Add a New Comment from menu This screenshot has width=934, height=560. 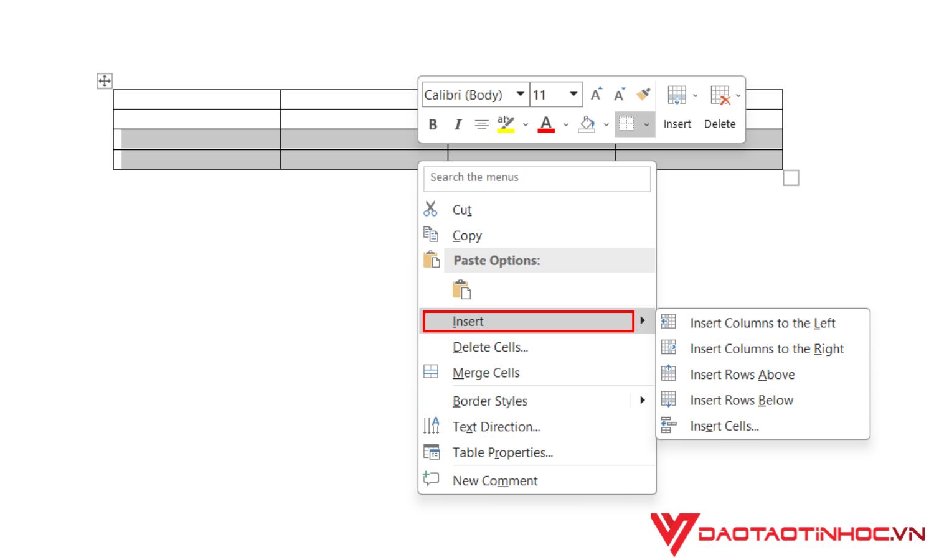537,480
